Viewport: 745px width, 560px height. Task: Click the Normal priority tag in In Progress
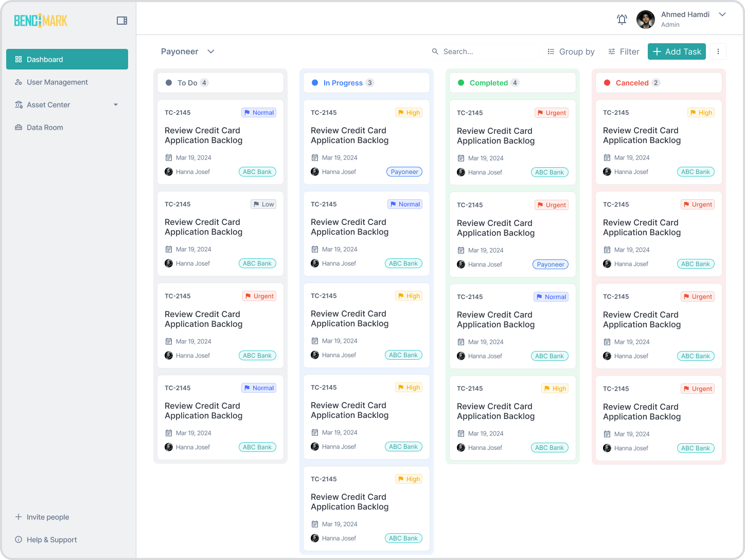point(405,204)
